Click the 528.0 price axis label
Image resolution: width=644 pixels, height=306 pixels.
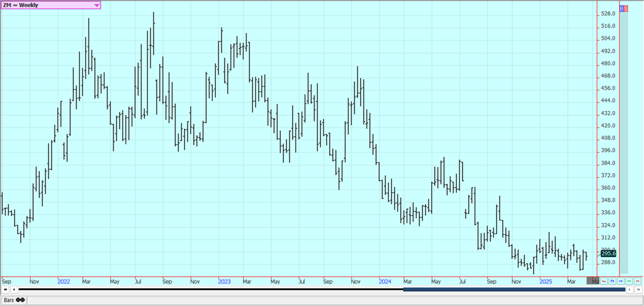608,13
